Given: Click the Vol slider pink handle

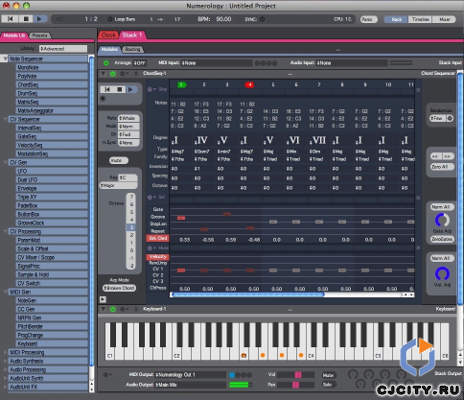Looking at the screenshot, I should [x=298, y=375].
